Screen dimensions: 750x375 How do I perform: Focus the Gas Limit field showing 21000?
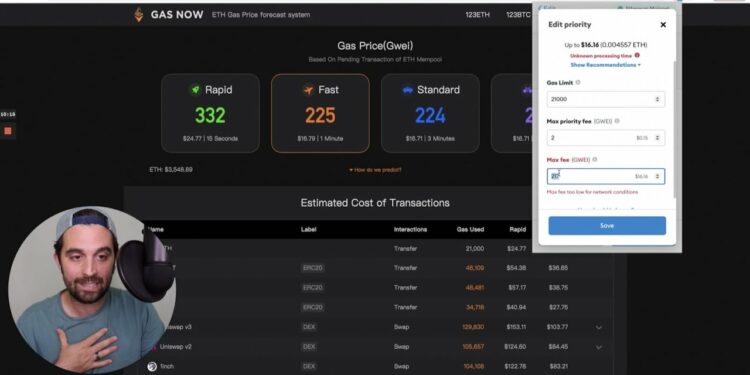(606, 99)
